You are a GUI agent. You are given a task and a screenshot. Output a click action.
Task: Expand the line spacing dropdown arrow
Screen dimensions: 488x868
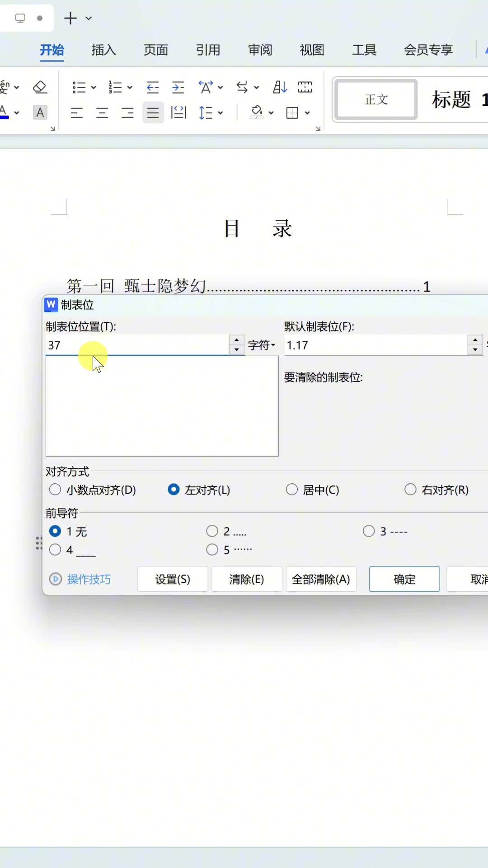coord(221,113)
